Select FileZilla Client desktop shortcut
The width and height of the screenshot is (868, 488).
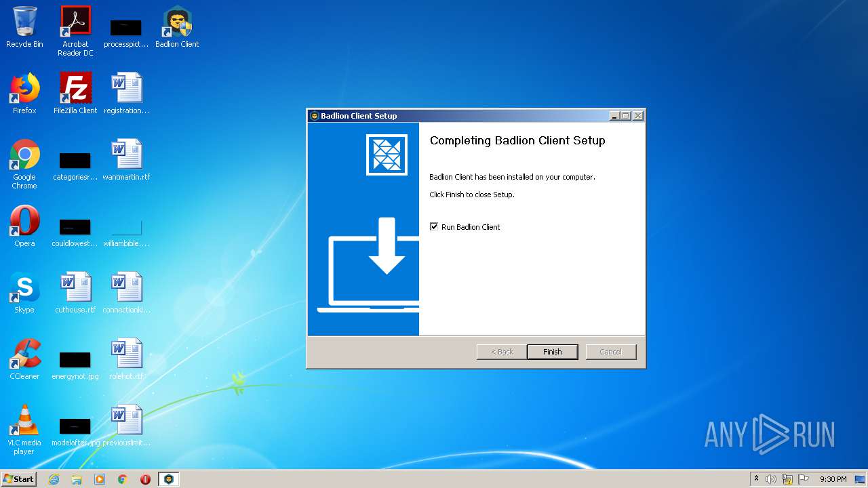point(75,94)
